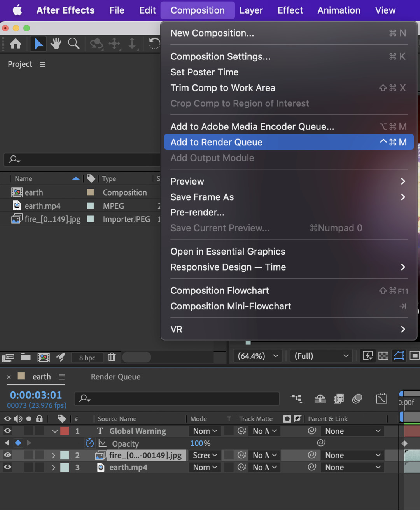The height and width of the screenshot is (510, 420).
Task: Open the Graph Editor
Action: (381, 398)
